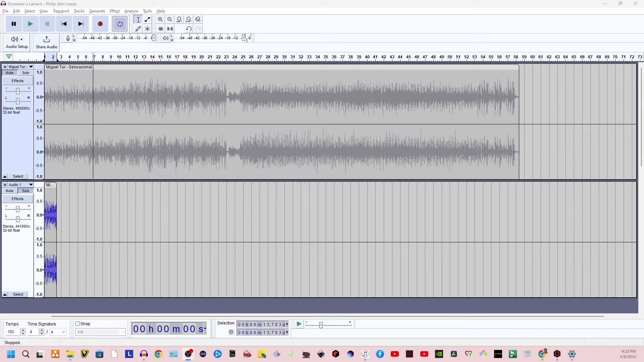Collapse the Audio 1 track

coord(5,294)
